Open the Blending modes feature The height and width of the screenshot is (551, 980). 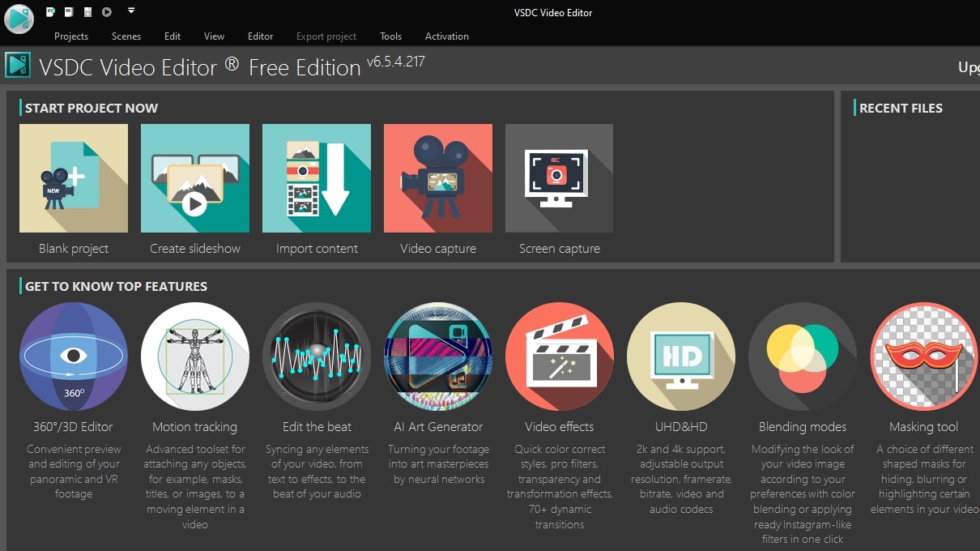(803, 357)
